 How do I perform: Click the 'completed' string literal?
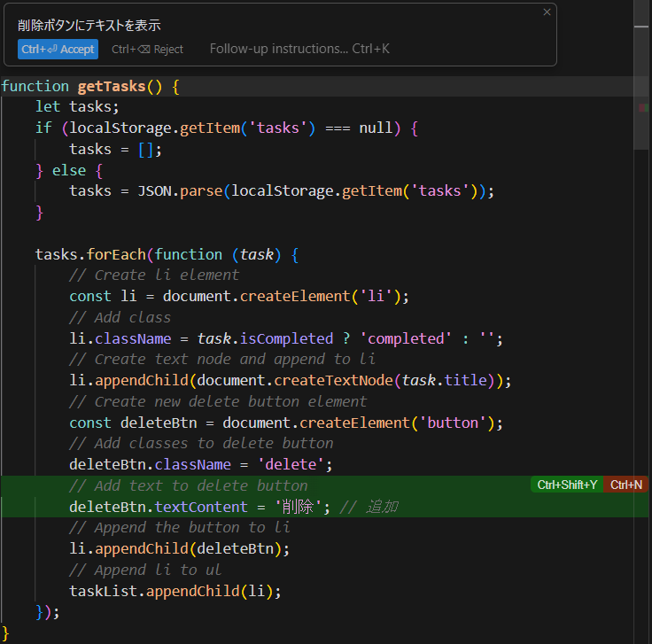405,338
